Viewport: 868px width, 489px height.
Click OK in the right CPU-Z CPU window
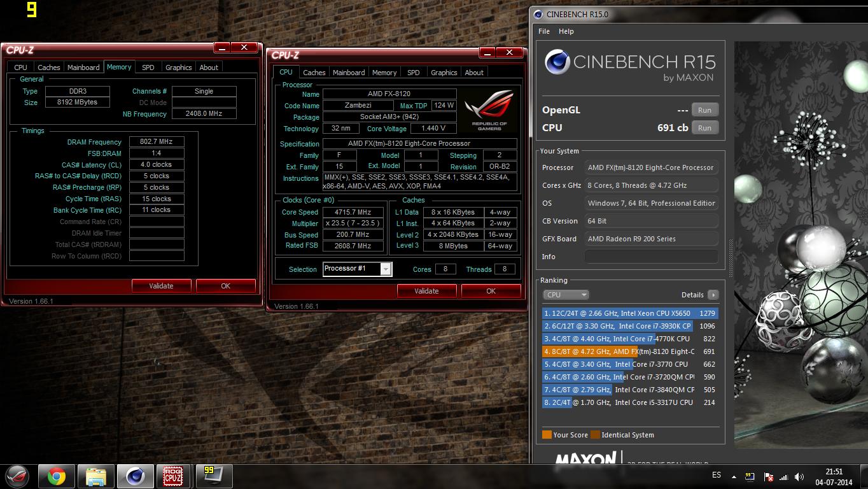pos(491,291)
